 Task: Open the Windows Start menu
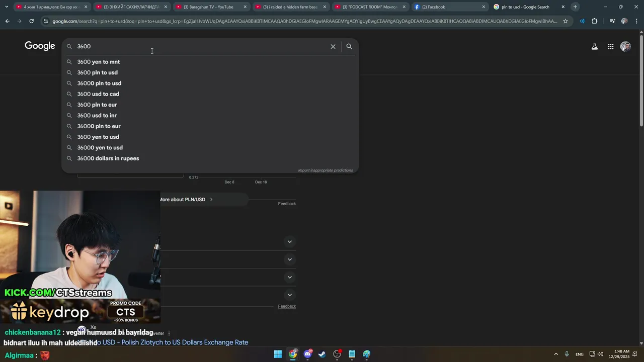tap(278, 354)
